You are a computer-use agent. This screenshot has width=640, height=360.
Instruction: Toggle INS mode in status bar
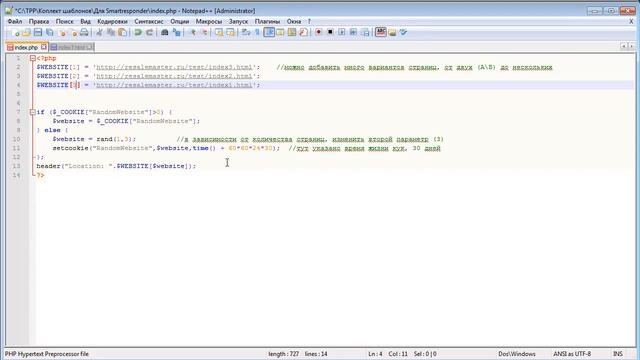coord(618,354)
